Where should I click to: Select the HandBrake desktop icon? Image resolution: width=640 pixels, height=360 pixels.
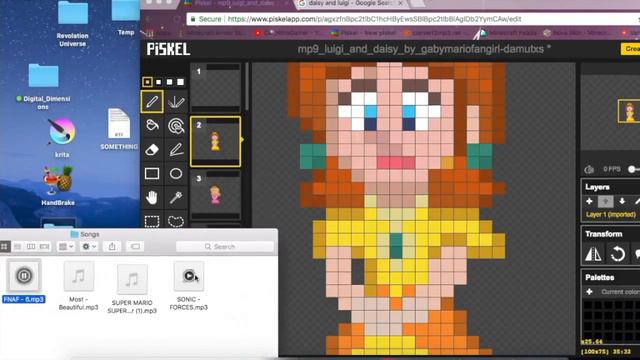58,185
